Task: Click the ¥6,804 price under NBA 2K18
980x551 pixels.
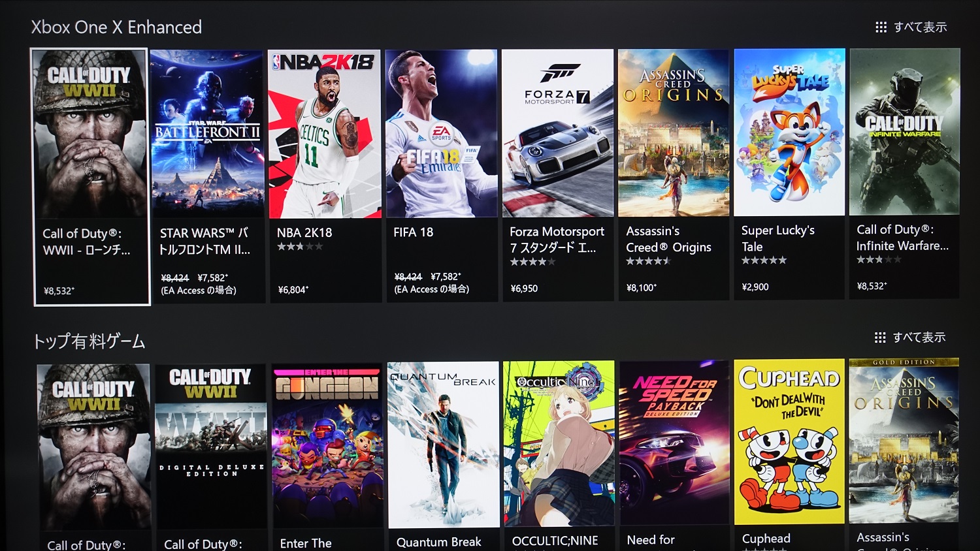Action: pyautogui.click(x=293, y=290)
